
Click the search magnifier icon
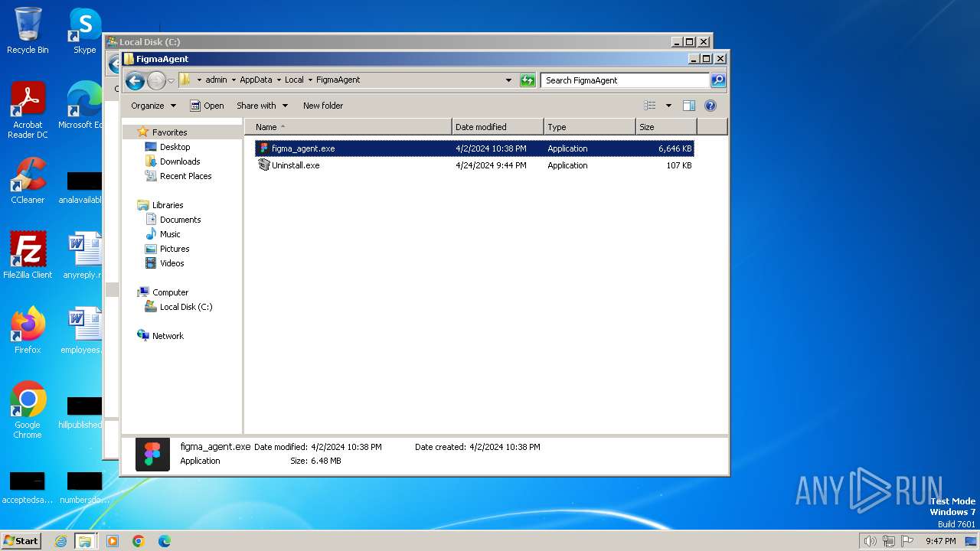pyautogui.click(x=717, y=80)
